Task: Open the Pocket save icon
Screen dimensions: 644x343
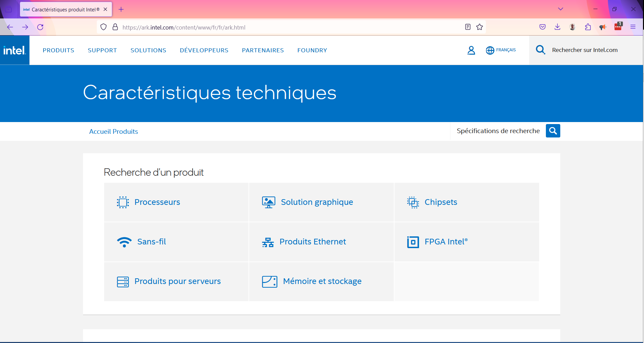Action: 543,27
